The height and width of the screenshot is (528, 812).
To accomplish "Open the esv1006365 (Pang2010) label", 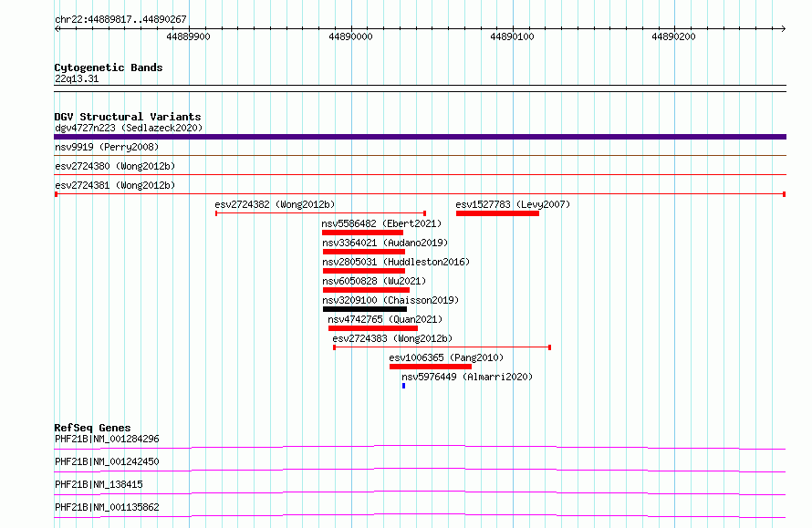I will [446, 357].
